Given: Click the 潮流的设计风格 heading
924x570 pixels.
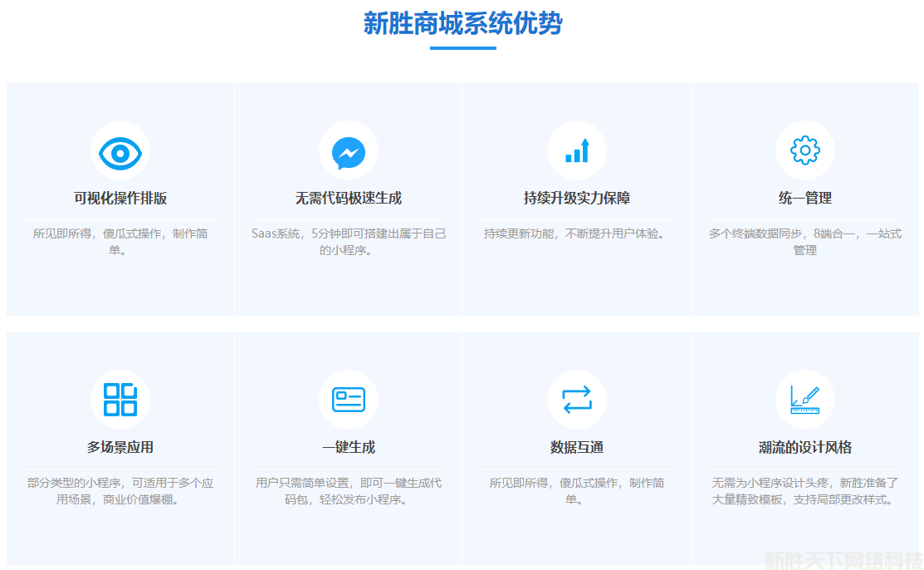Looking at the screenshot, I should pyautogui.click(x=804, y=447).
